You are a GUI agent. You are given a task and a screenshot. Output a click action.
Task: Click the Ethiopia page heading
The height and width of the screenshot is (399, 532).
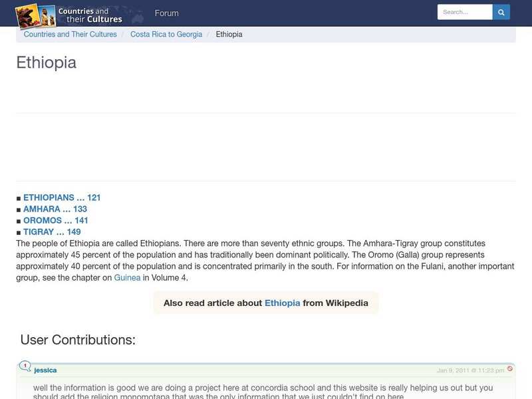coord(47,63)
